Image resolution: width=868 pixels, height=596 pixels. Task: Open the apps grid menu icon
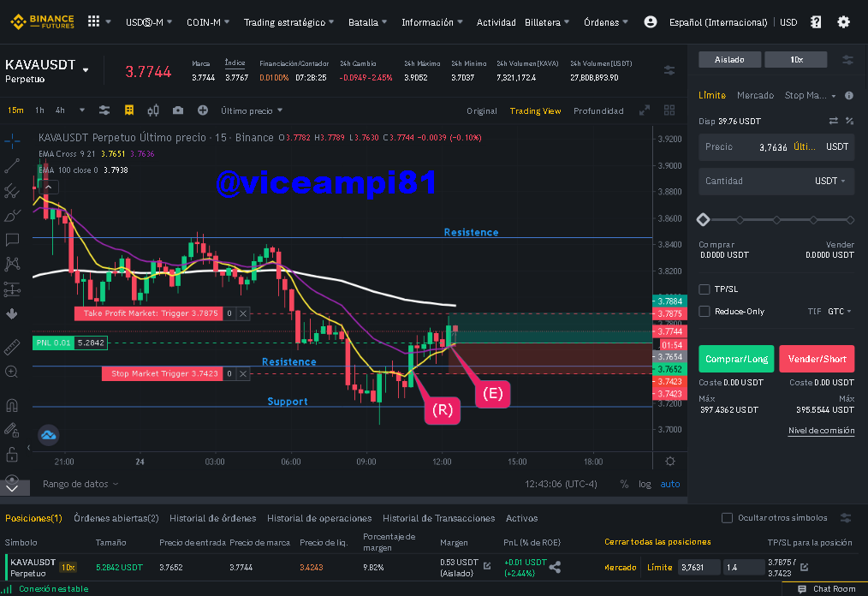click(93, 21)
